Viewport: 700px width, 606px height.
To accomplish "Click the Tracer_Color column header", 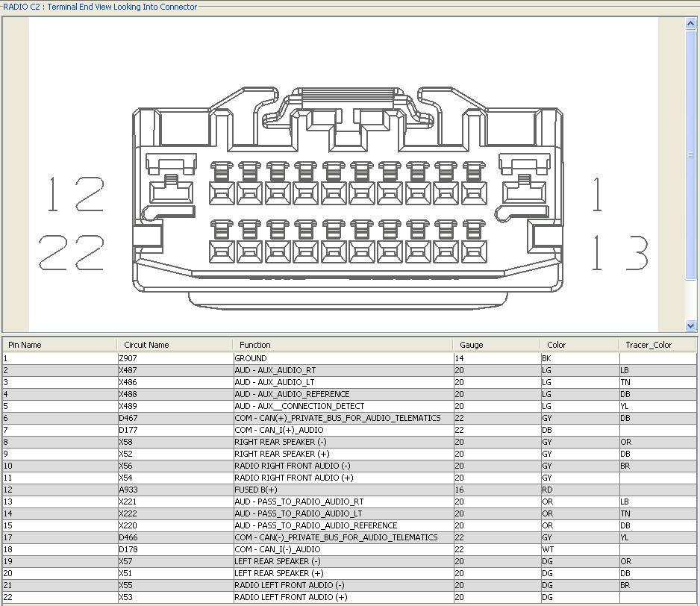I will click(657, 345).
